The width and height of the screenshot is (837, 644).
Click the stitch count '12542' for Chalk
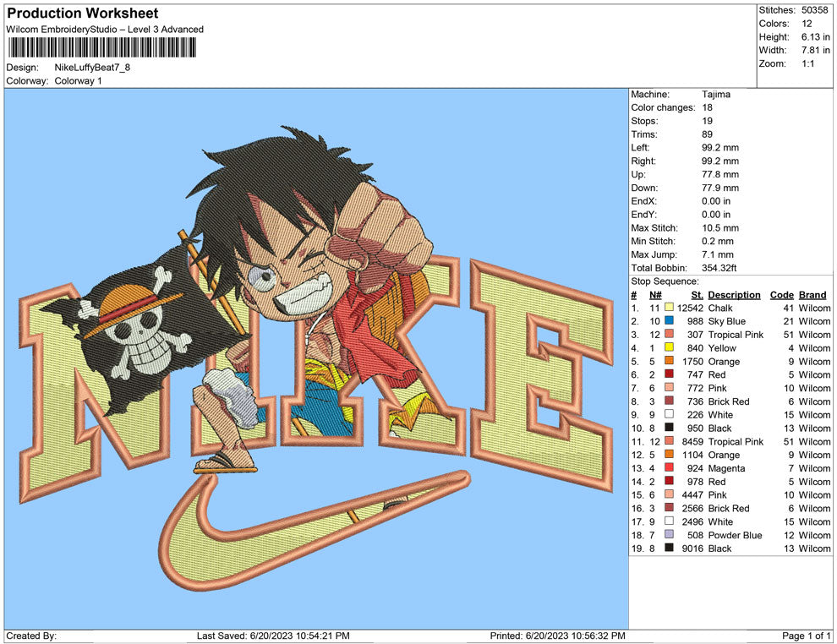point(690,308)
